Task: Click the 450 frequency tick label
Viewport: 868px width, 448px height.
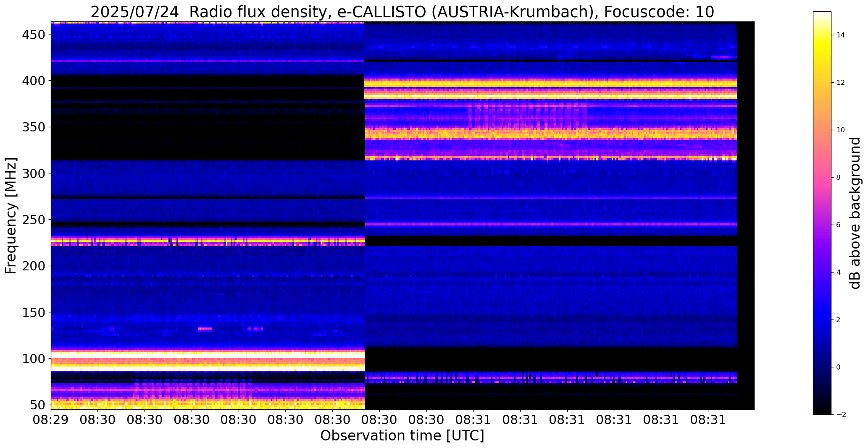Action: [x=34, y=34]
